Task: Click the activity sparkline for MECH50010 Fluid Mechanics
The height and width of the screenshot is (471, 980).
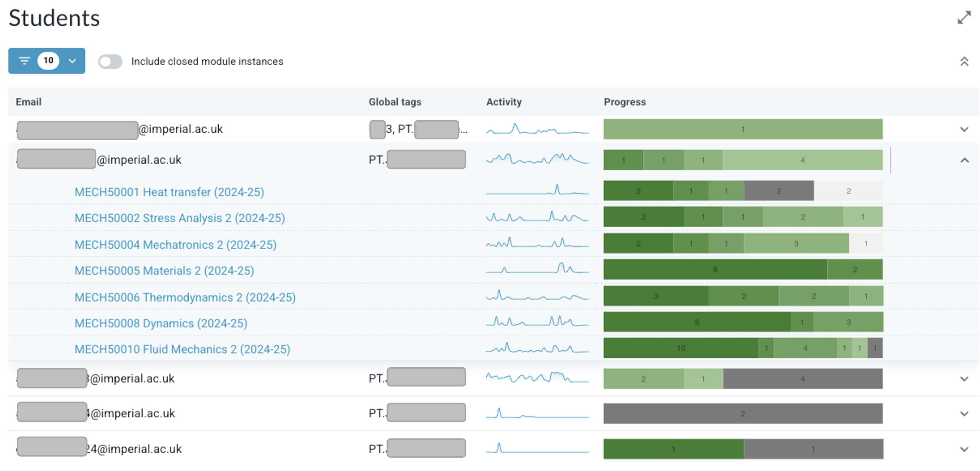Action: coord(537,348)
